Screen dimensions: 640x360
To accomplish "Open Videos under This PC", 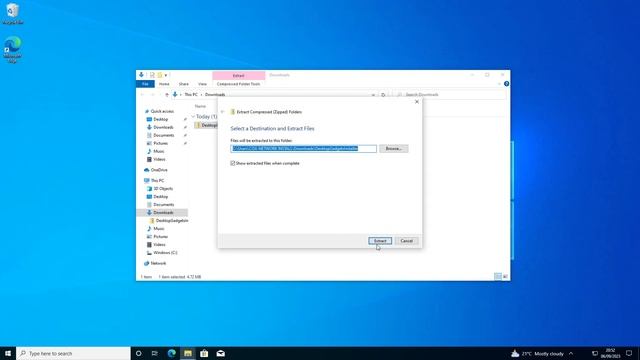I will point(159,244).
